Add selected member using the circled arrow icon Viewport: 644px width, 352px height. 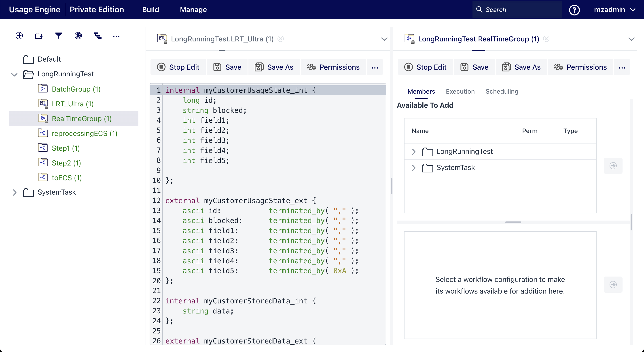[613, 165]
